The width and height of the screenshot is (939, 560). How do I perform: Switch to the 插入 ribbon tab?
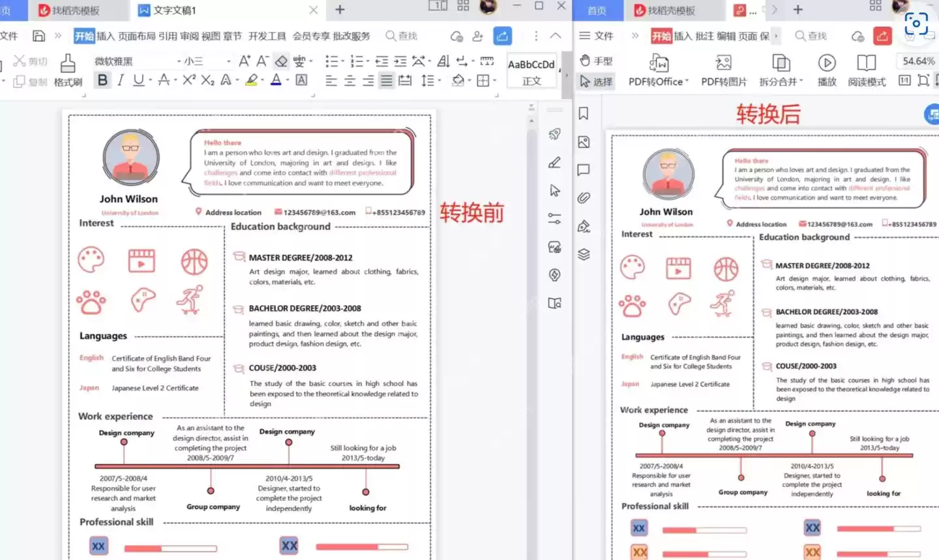click(x=104, y=36)
